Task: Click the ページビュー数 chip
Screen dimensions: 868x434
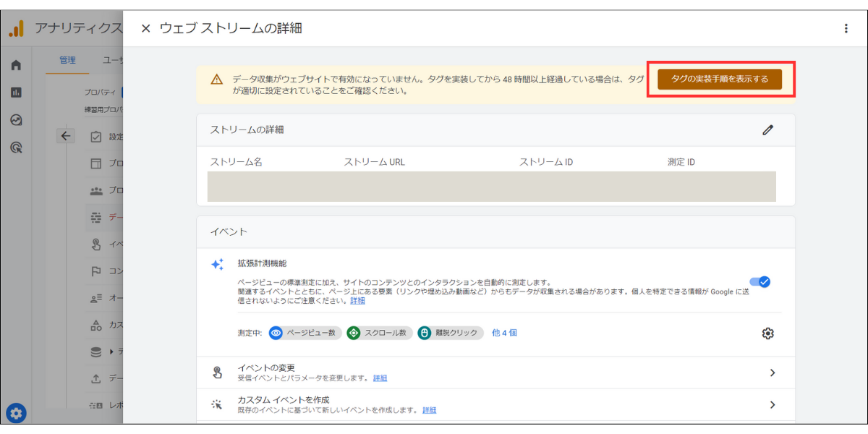Action: [x=305, y=333]
